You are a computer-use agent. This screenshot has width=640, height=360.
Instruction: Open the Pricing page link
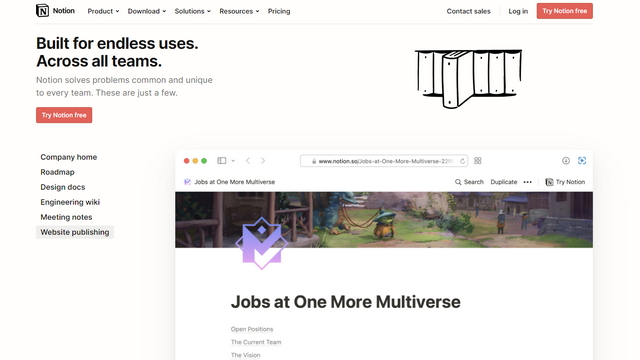(279, 11)
